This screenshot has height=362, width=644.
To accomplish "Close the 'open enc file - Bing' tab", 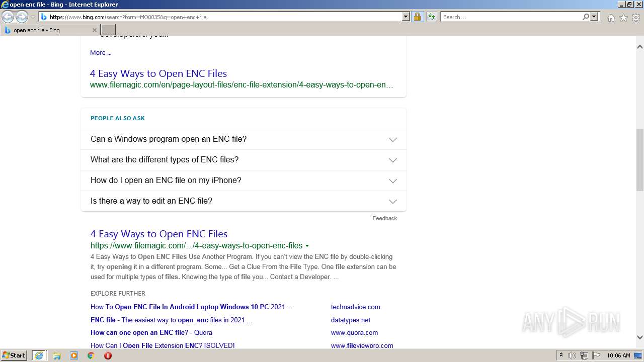I will (94, 30).
